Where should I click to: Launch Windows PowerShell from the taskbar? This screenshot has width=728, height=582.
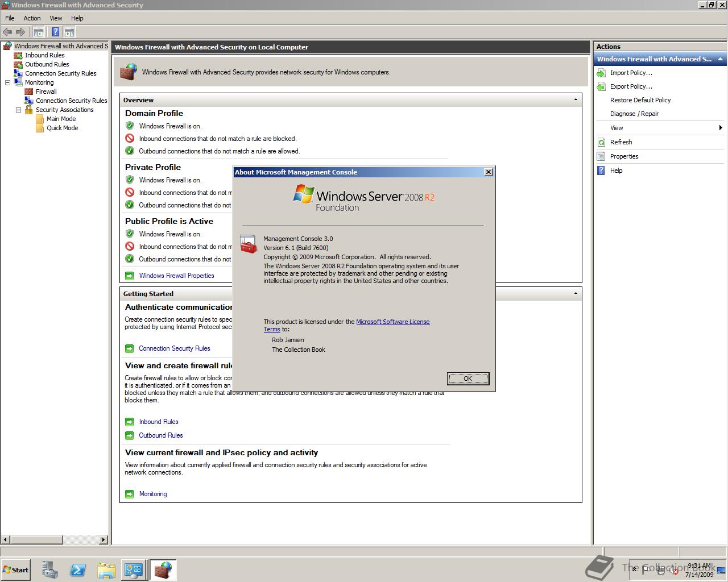tap(78, 569)
